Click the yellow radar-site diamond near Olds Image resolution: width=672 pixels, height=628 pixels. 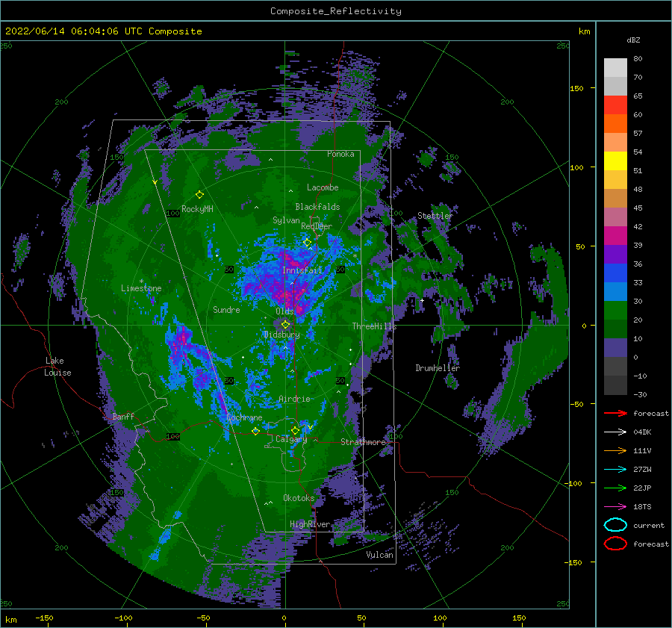pyautogui.click(x=285, y=325)
